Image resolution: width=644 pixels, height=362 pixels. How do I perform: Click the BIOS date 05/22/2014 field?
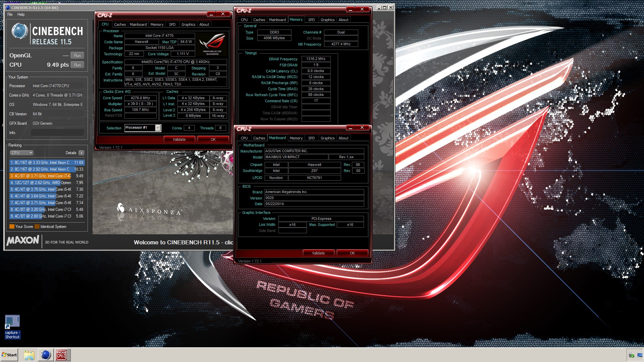314,204
